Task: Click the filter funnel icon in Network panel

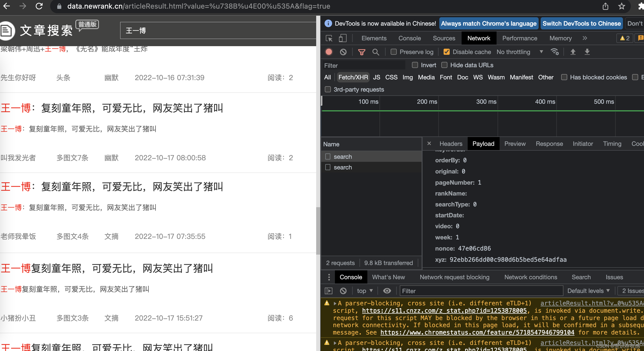Action: (x=362, y=52)
